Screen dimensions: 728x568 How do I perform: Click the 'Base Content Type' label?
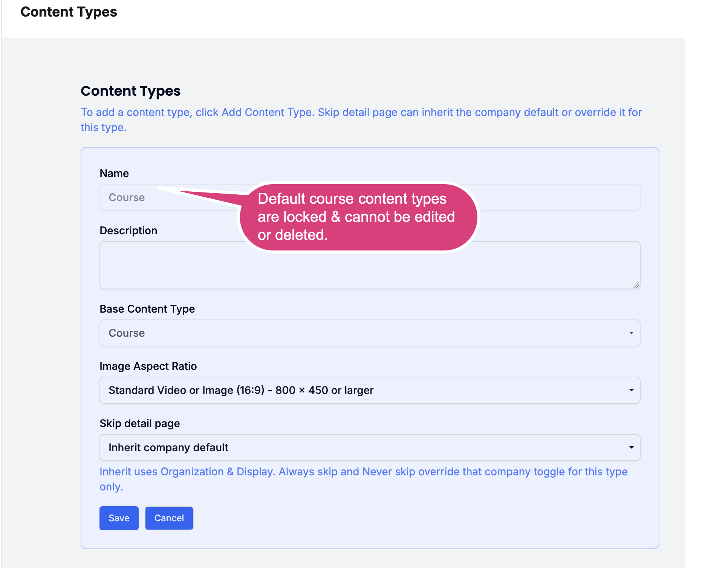pyautogui.click(x=147, y=309)
